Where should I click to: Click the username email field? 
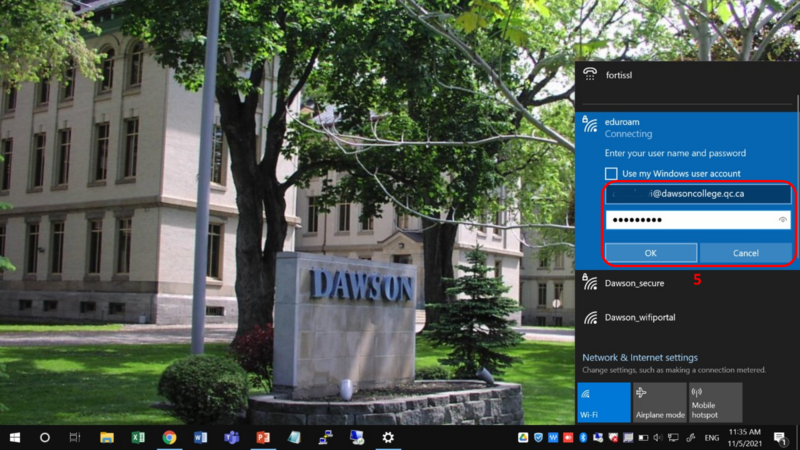point(698,194)
